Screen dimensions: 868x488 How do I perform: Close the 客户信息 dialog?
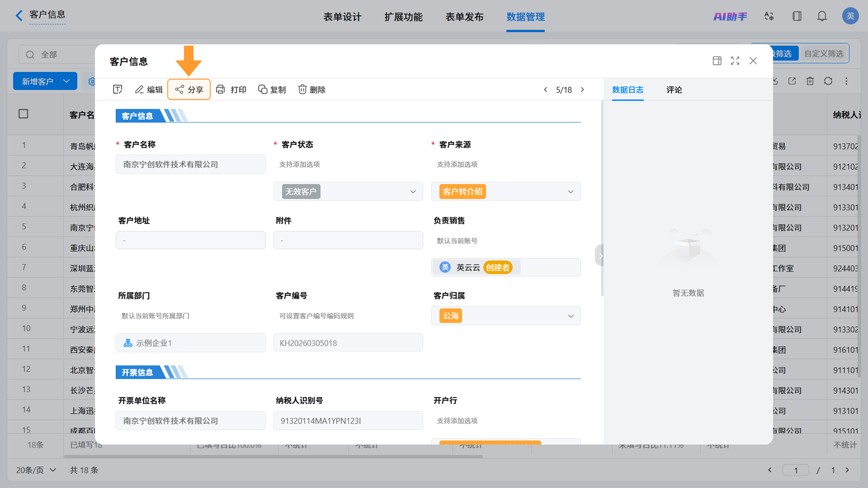click(x=753, y=61)
